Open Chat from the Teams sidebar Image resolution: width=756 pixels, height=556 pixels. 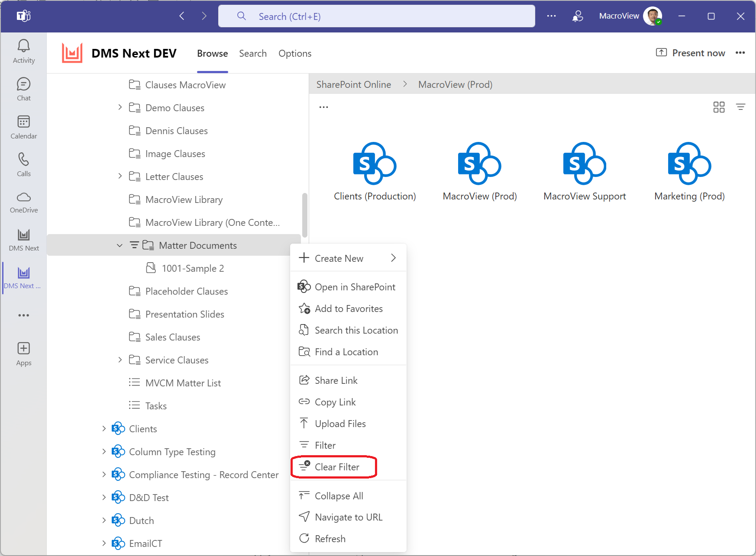(23, 90)
